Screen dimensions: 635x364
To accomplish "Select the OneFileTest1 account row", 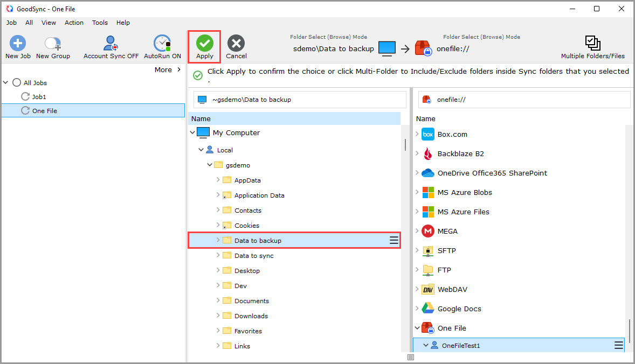I will [519, 345].
